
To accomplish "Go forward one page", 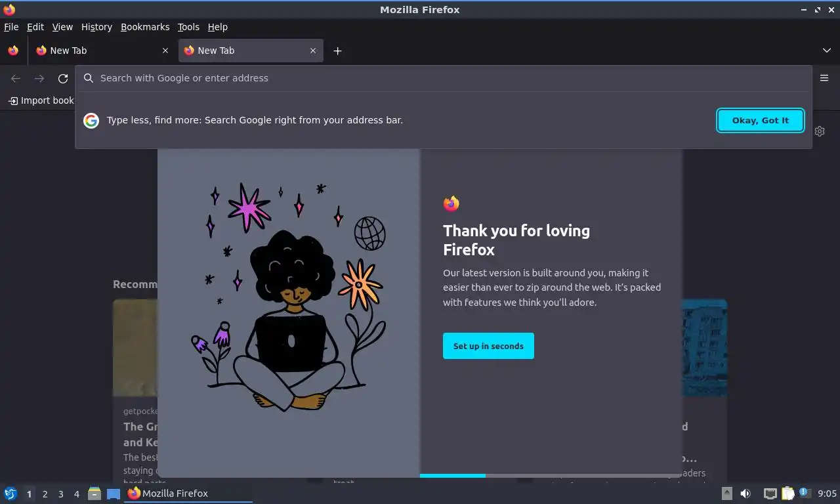I will tap(39, 79).
